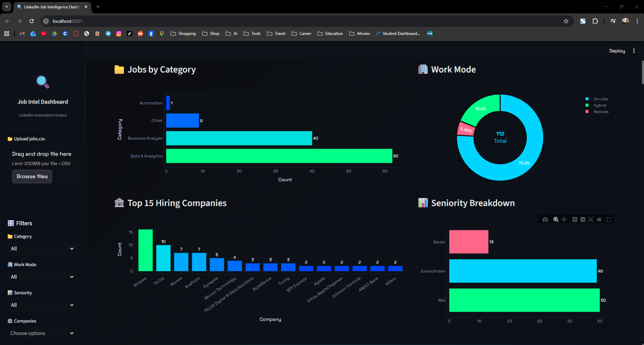Screen dimensions: 644x345
Task: Open the Career bookmarks folder
Action: [x=302, y=34]
